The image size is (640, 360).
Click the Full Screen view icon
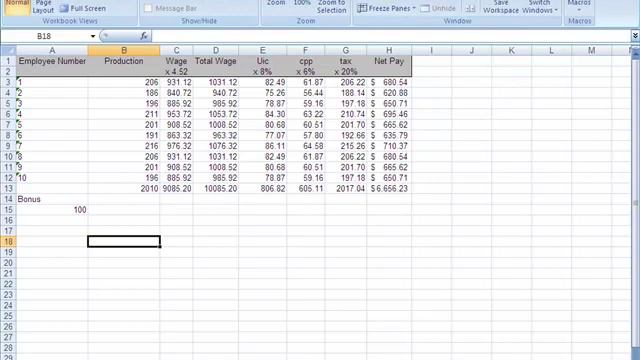coord(64,8)
